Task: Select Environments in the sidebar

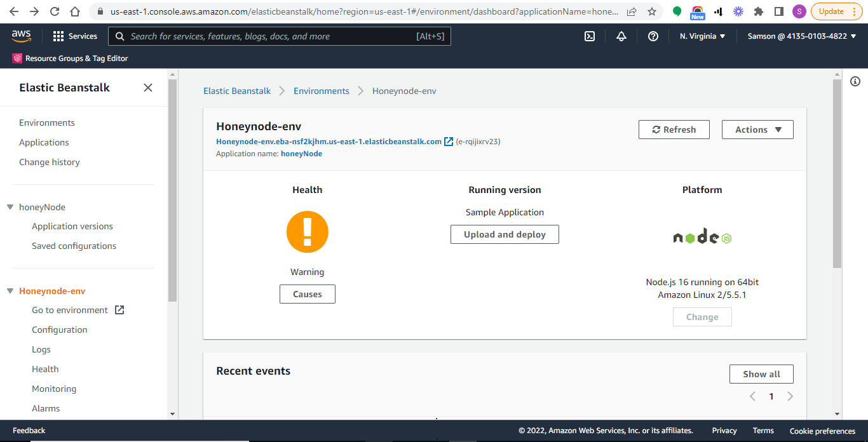Action: point(47,122)
